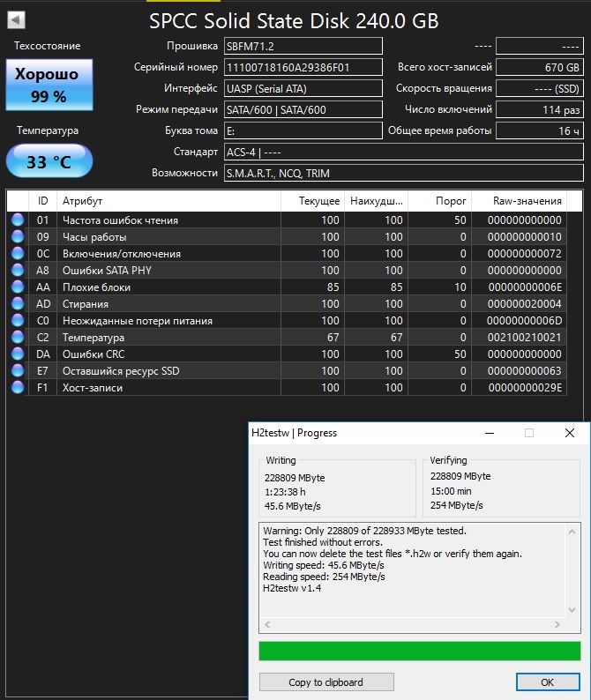The width and height of the screenshot is (591, 700).
Task: Click status icon for Температура attribute row
Action: tap(18, 337)
